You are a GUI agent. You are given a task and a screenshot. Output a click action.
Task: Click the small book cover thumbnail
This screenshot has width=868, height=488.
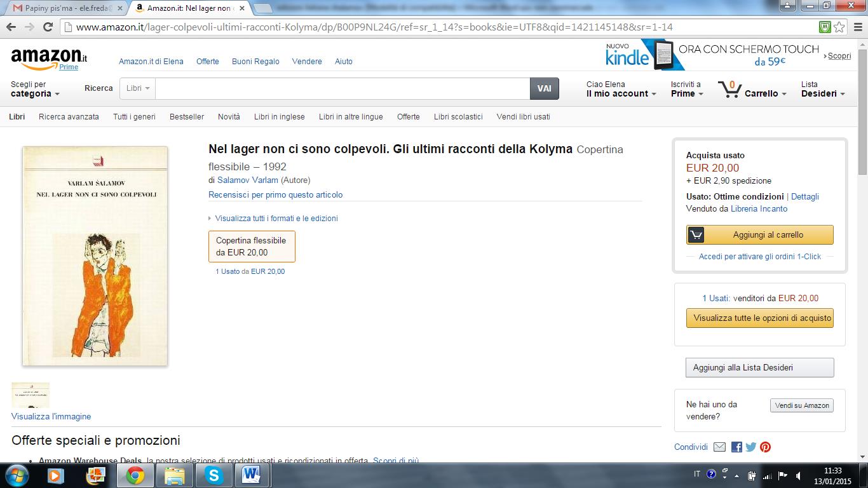click(x=31, y=395)
